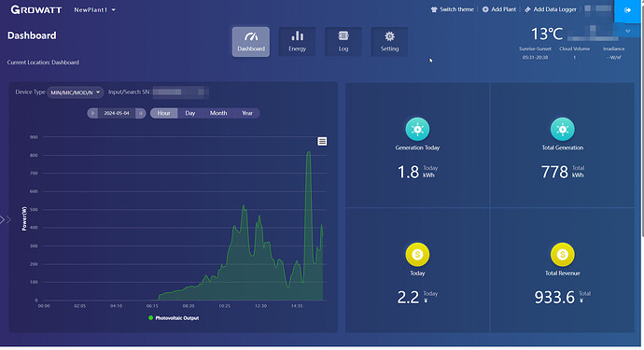Open the chart hamburger menu icon
644x350 pixels.
322,141
